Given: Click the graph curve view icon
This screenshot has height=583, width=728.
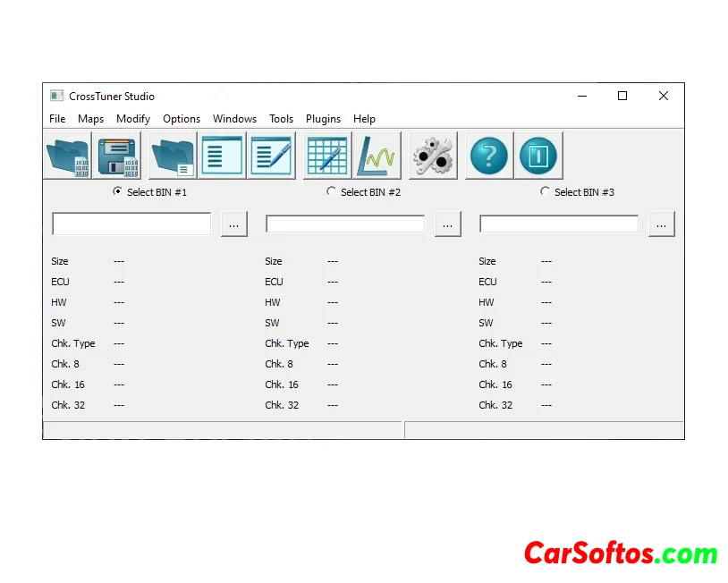Looking at the screenshot, I should click(x=377, y=156).
